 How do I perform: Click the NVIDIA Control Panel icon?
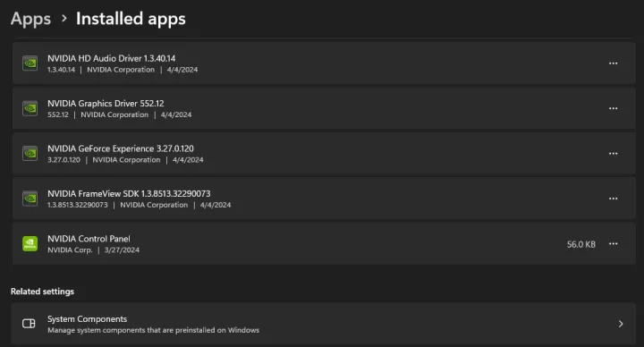(30, 244)
